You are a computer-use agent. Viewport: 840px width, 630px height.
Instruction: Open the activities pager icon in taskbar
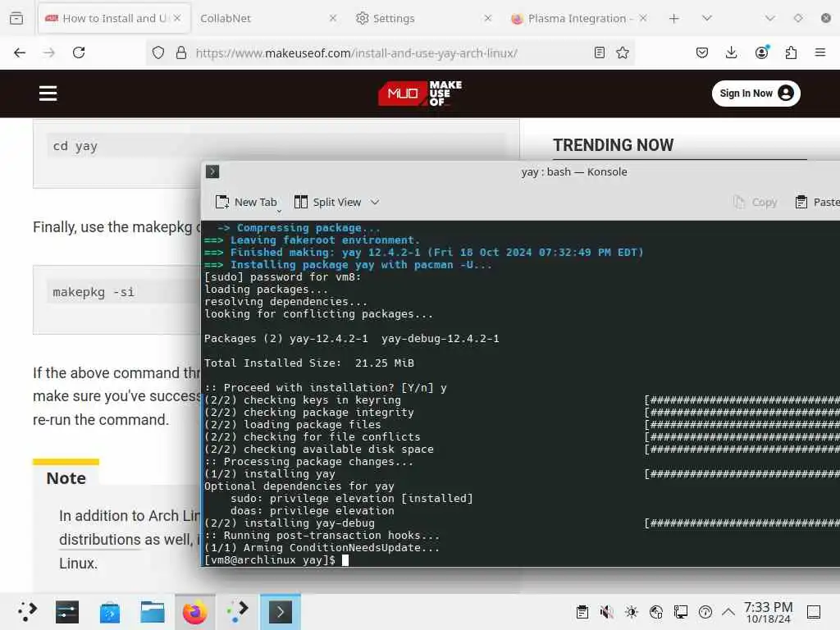[237, 612]
